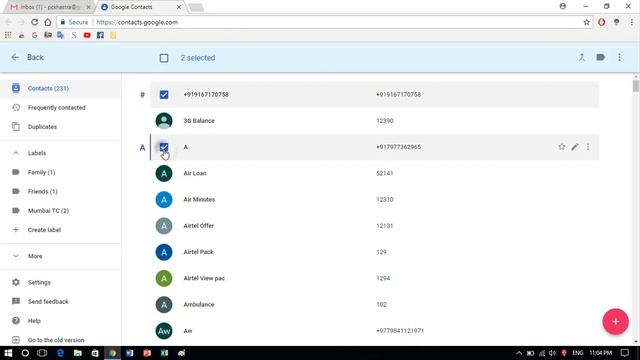Open the Contacts (231) sidebar item

pos(60,88)
